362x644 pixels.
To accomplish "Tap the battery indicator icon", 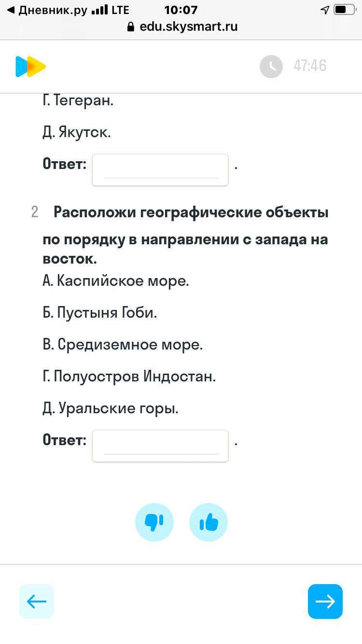I will click(x=344, y=10).
